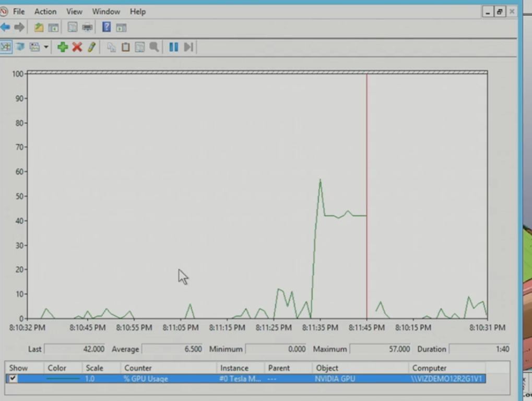Click the Paste Counter List clipboard icon

[125, 47]
